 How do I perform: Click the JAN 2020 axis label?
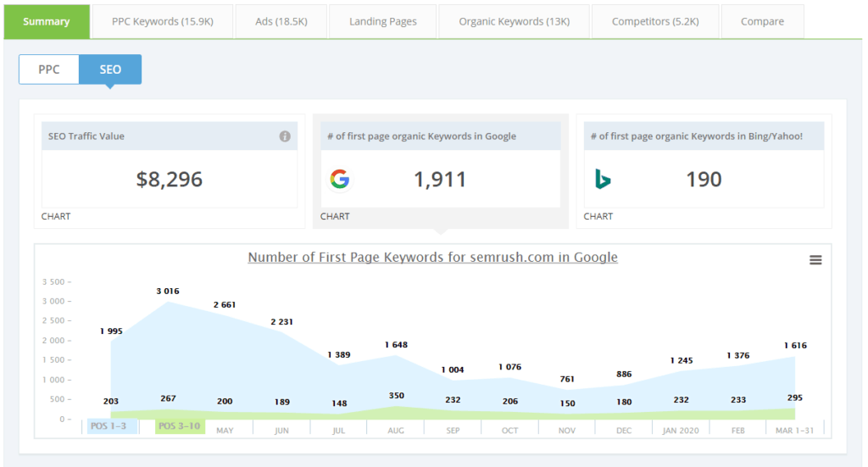coord(681,431)
